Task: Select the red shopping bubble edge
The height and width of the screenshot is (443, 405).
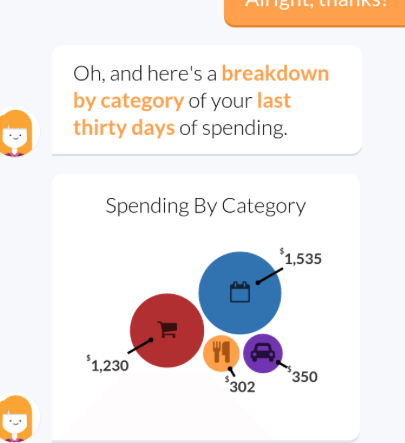Action: pyautogui.click(x=131, y=330)
